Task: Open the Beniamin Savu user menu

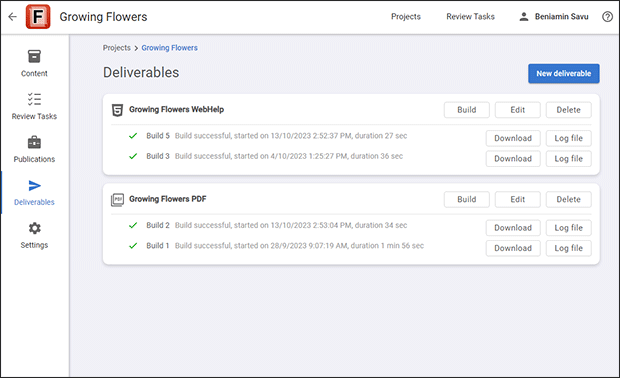Action: pos(554,17)
